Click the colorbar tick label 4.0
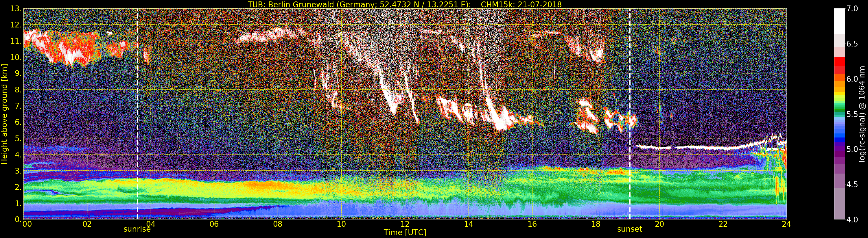868x238 pixels. tap(852, 220)
